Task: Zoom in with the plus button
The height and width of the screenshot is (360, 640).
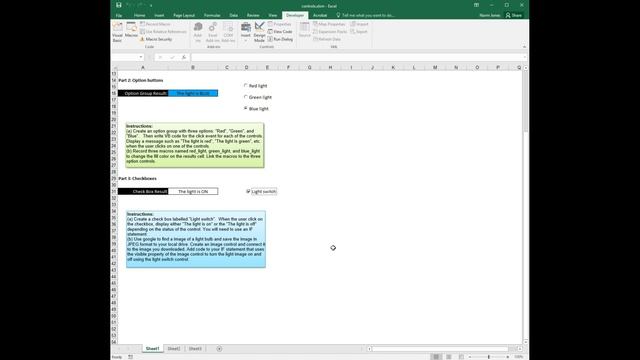Action: (507, 357)
